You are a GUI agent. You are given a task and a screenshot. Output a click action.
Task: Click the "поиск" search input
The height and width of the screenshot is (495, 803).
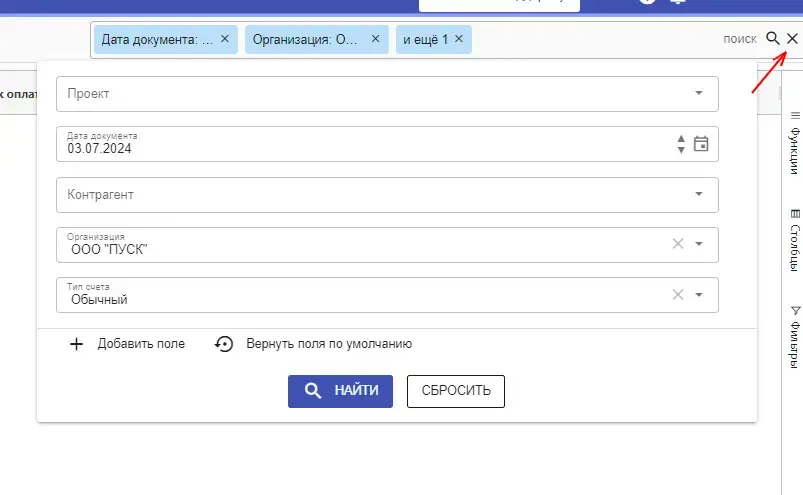point(739,39)
